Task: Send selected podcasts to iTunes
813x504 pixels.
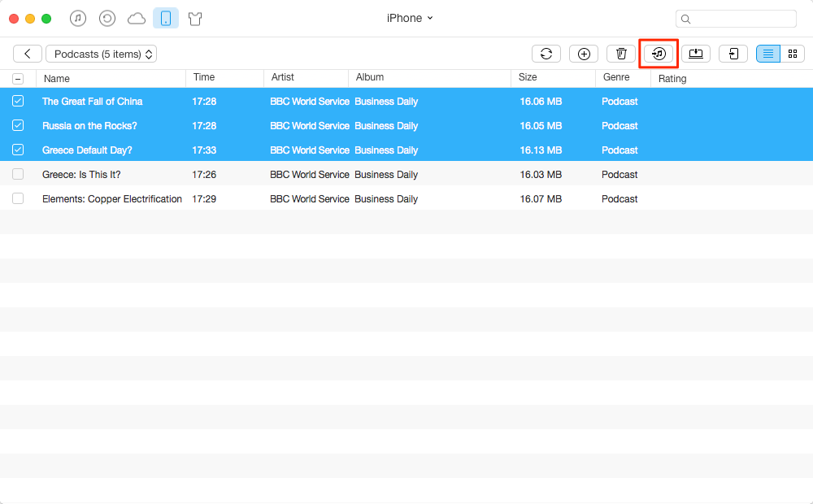Action: pos(659,54)
